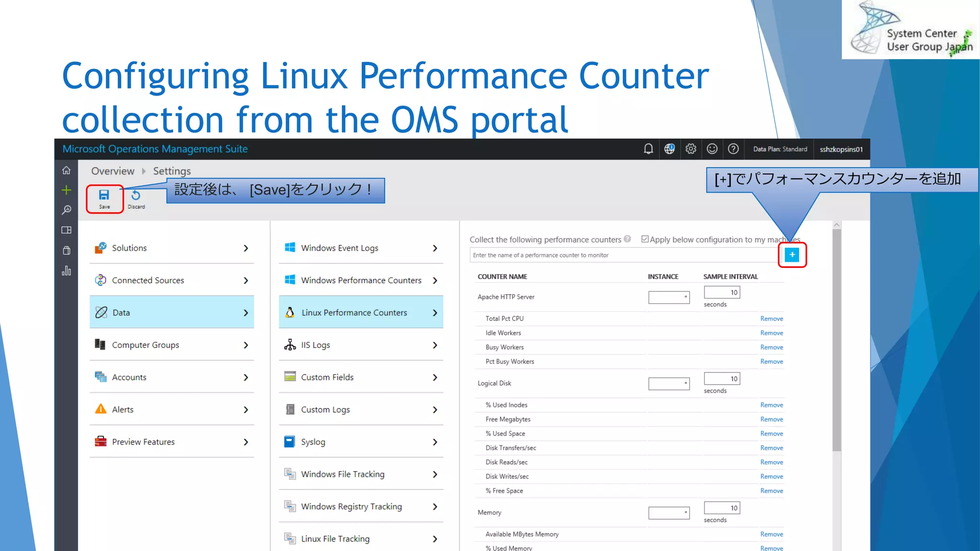Select the Data settings menu item

tap(172, 312)
